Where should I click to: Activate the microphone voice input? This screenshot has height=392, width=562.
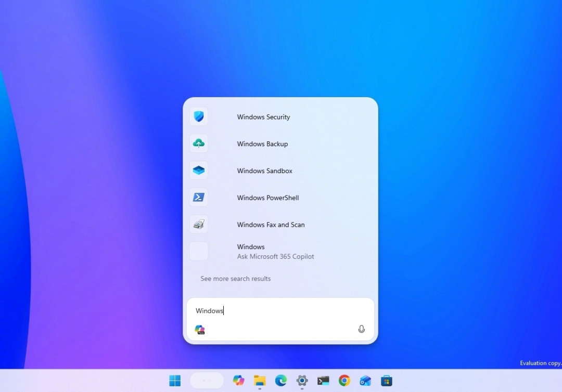(361, 329)
